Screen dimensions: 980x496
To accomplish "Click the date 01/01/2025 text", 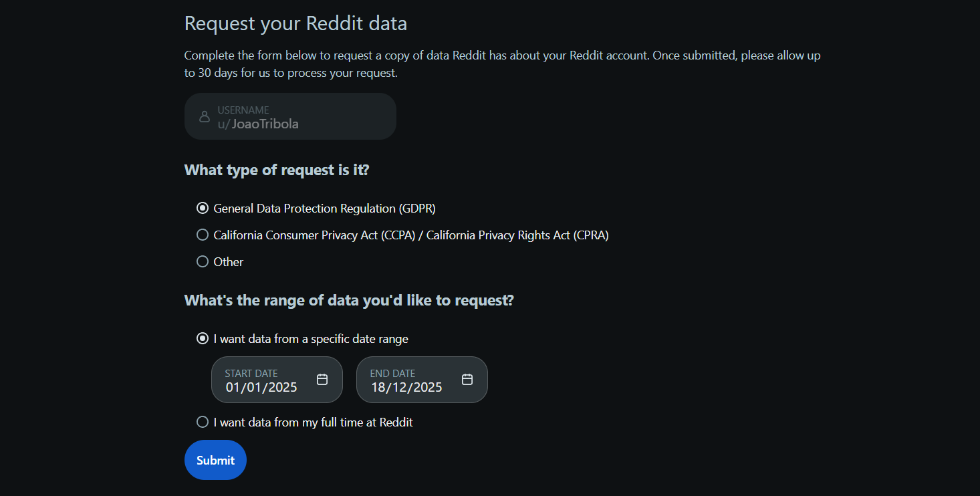I will tap(261, 388).
